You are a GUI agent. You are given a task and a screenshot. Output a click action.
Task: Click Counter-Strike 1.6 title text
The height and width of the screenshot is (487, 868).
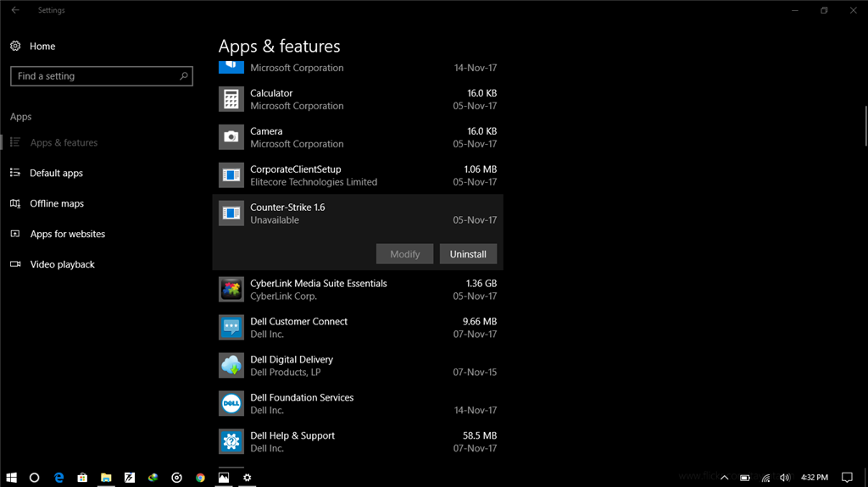point(287,208)
